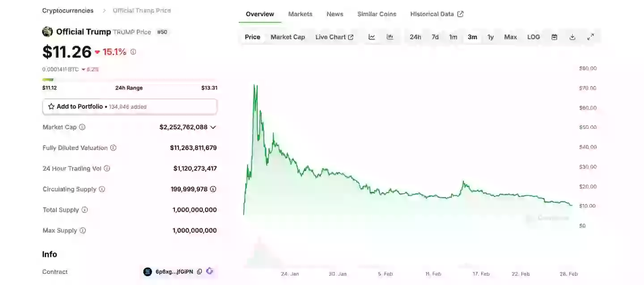Expand the Market Cap details chevron
The width and height of the screenshot is (644, 285).
pos(213,127)
